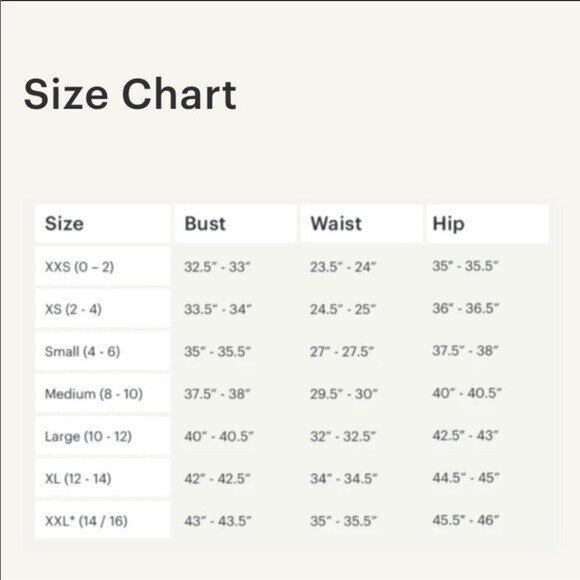Select the Hip column header

(x=488, y=223)
